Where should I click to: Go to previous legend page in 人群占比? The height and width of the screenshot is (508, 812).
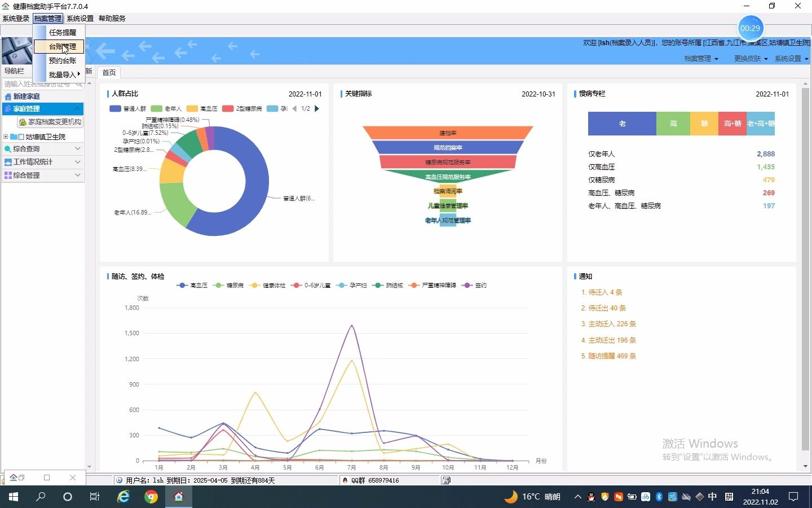pyautogui.click(x=294, y=108)
